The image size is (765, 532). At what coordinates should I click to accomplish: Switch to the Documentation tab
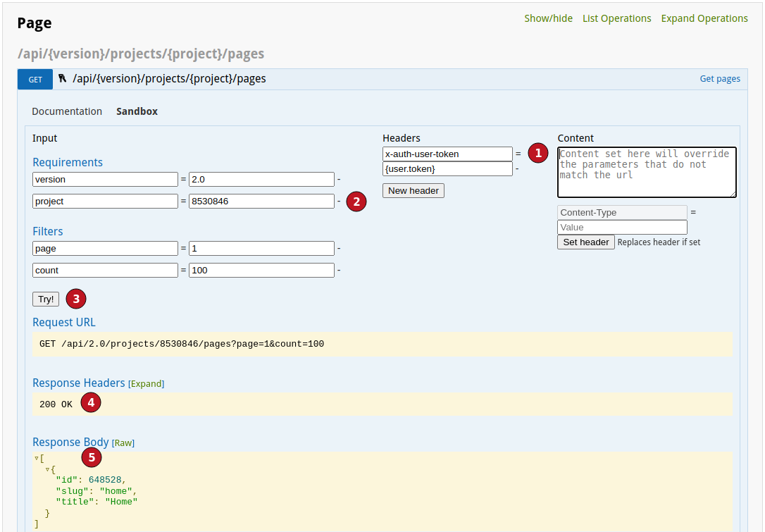(x=66, y=111)
